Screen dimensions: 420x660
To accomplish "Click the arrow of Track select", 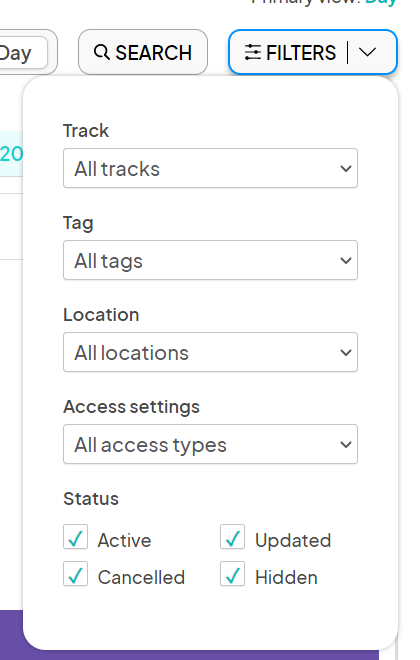I will pos(346,168).
